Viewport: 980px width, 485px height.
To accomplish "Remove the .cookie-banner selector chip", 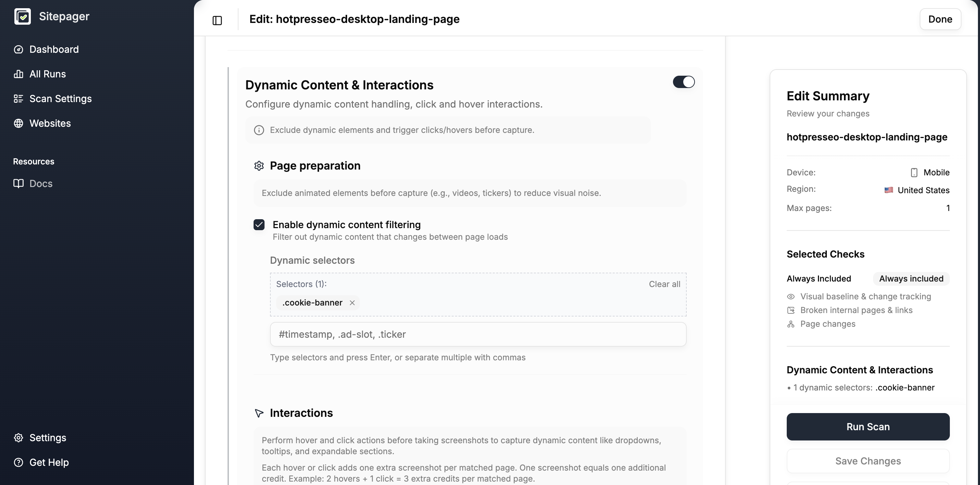I will click(352, 303).
